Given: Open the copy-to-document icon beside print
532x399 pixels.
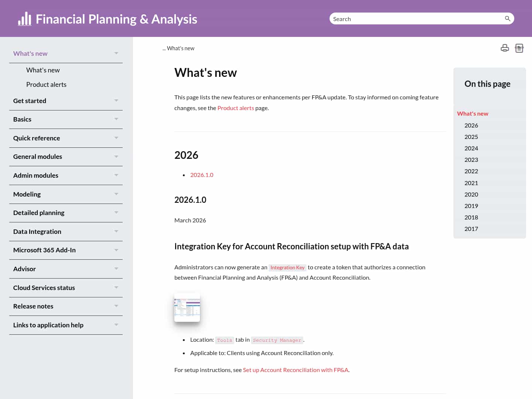Looking at the screenshot, I should [x=519, y=48].
